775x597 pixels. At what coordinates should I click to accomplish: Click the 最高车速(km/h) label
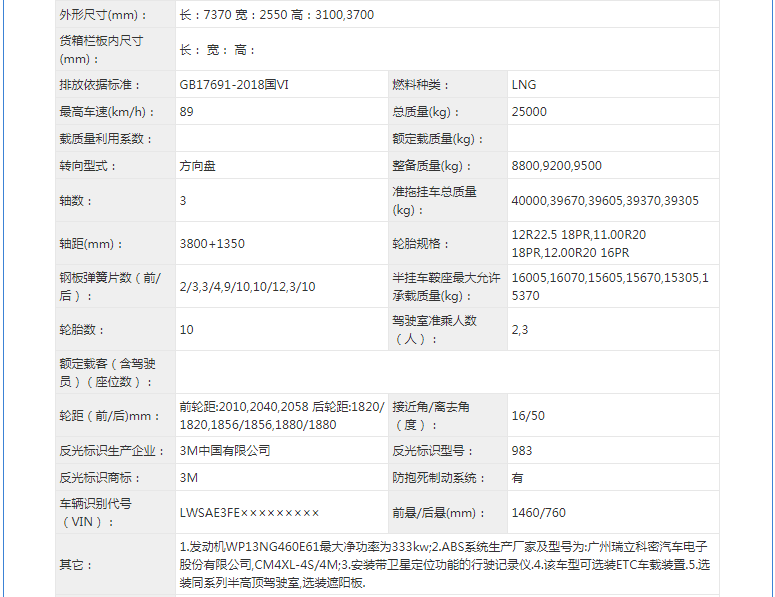point(107,112)
